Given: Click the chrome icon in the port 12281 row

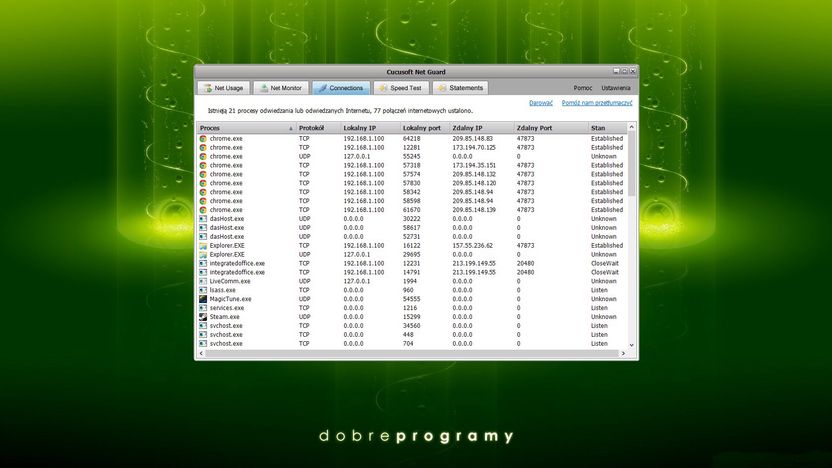Looking at the screenshot, I should [203, 148].
